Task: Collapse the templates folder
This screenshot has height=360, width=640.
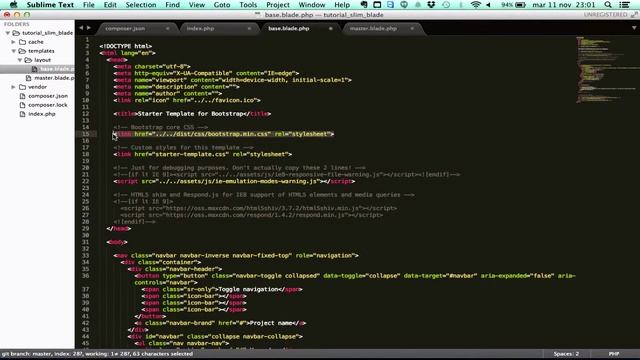Action: click(13, 51)
